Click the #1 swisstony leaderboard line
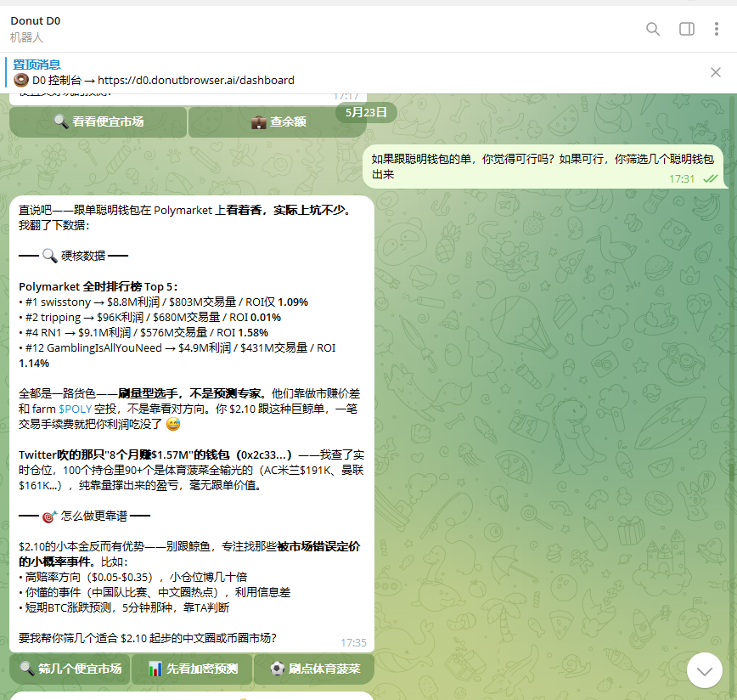Viewport: 737px width, 700px height. (x=164, y=302)
